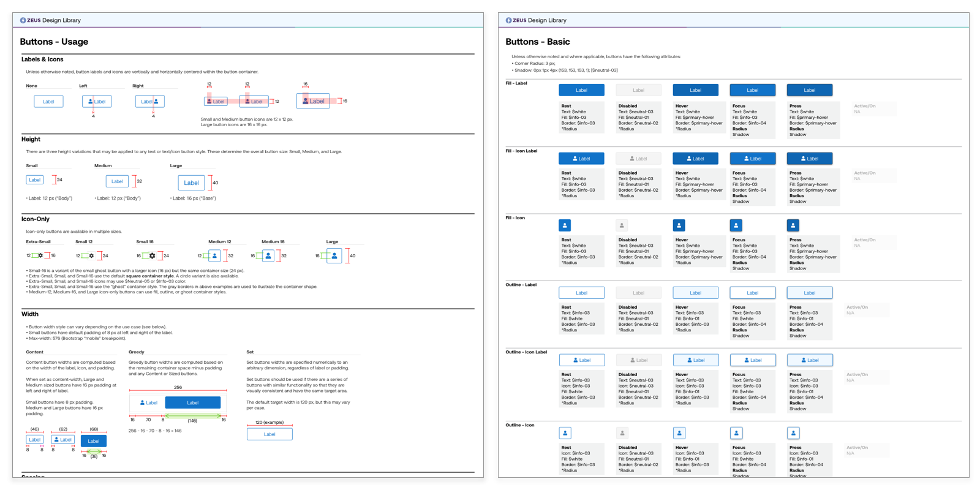
Task: Click the Press button in Outline - Icon Label row
Action: [810, 360]
